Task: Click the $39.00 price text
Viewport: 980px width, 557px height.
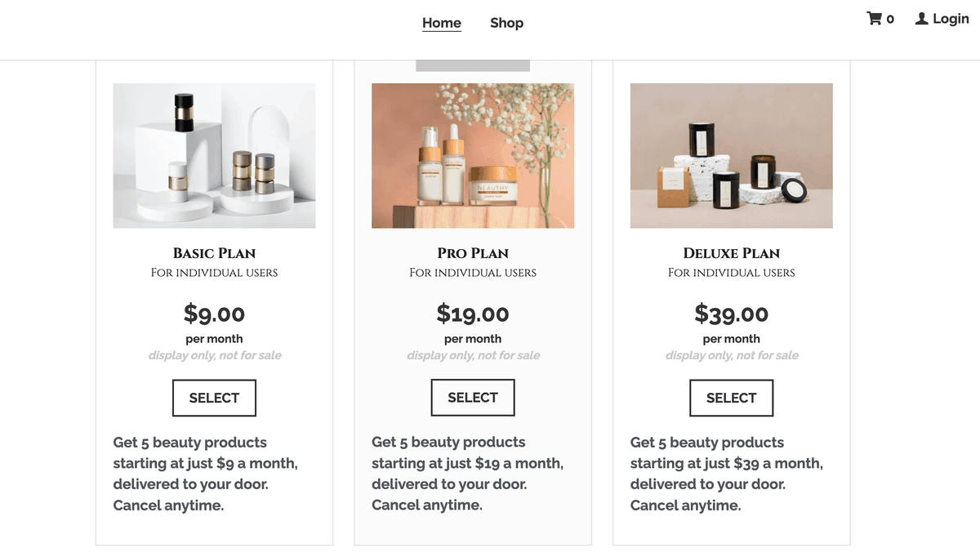Action: click(x=731, y=314)
